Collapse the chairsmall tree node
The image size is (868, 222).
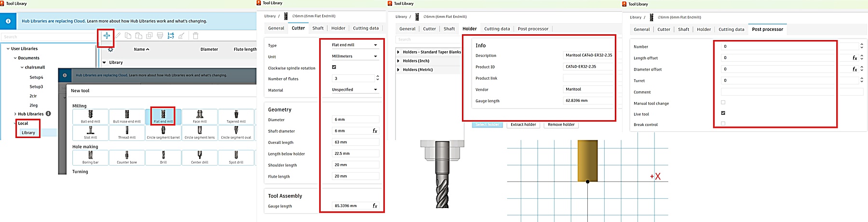click(x=22, y=68)
